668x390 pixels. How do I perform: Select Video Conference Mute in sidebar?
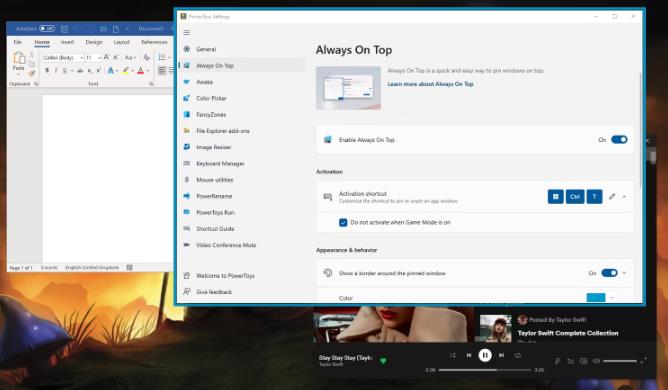coord(242,245)
